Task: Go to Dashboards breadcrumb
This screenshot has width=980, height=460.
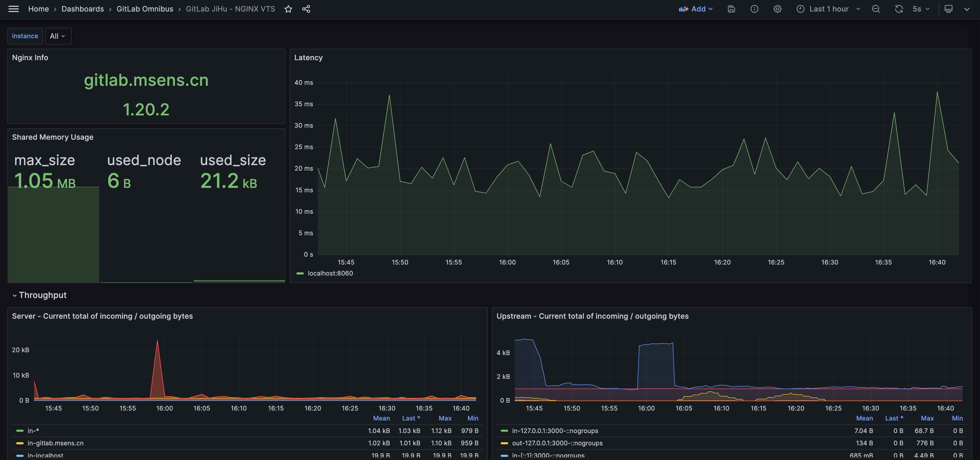Action: 82,9
